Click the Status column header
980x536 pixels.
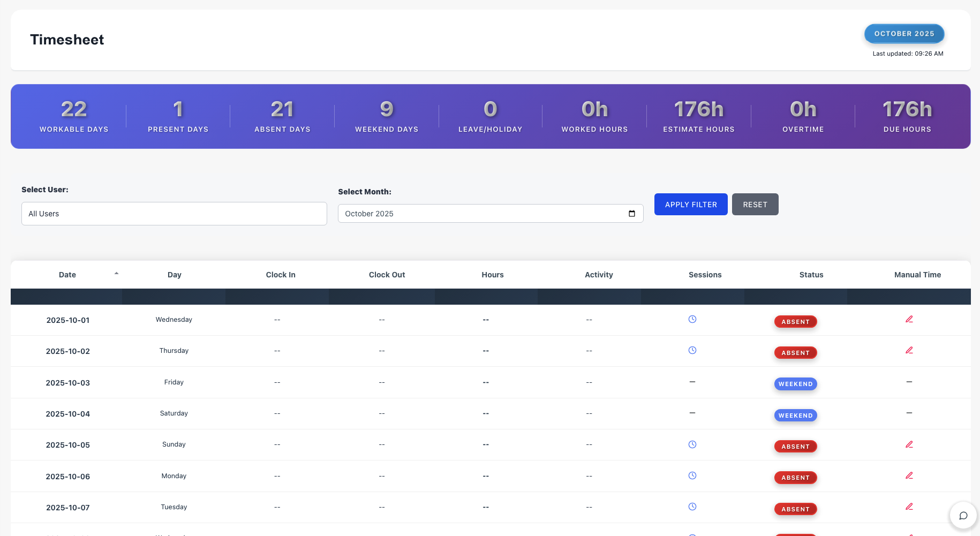point(811,275)
